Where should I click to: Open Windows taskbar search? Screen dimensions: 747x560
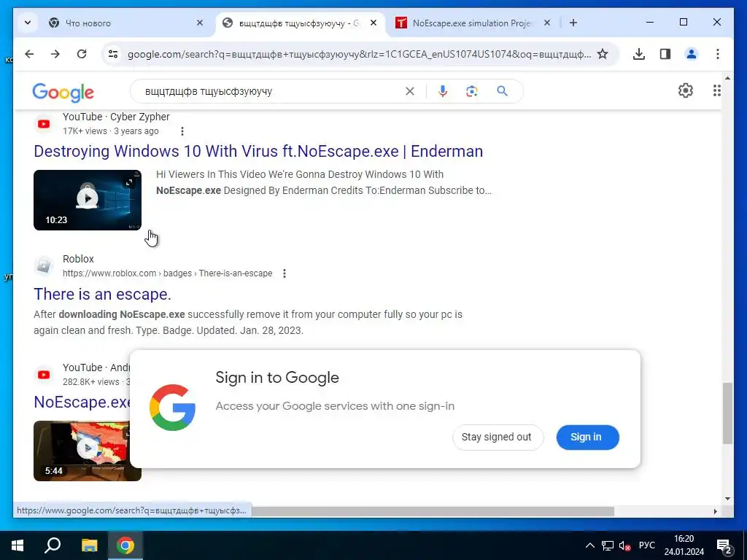pos(53,545)
